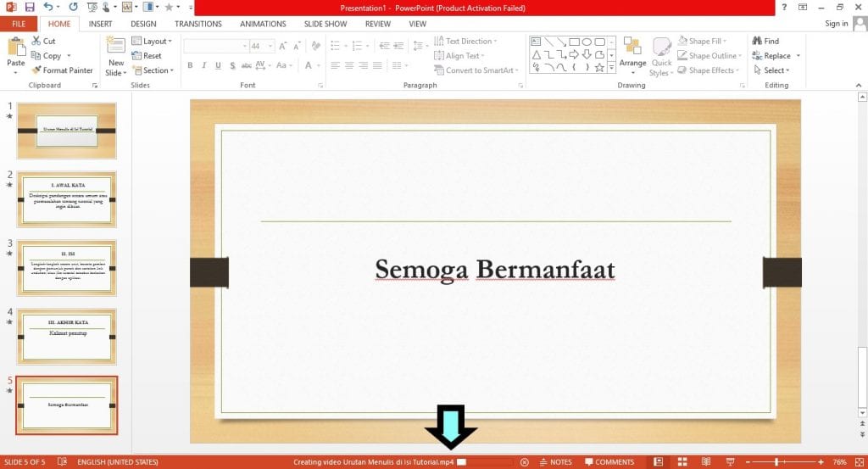
Task: Click the Find binoculars icon
Action: point(757,41)
